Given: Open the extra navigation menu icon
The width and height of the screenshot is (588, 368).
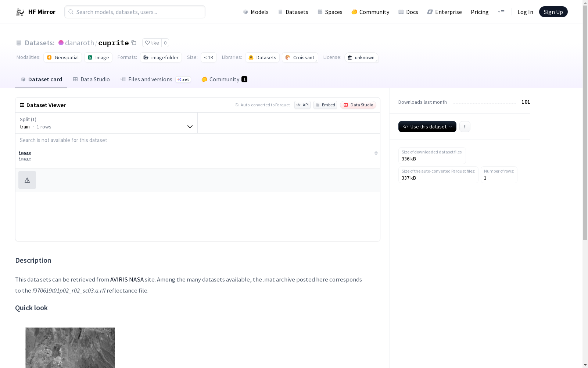Looking at the screenshot, I should [501, 12].
